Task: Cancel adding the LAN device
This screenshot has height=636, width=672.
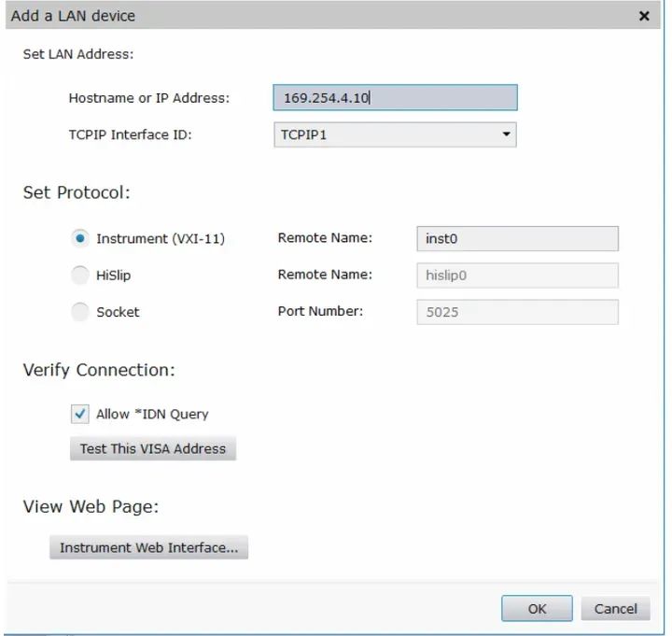Action: (615, 609)
